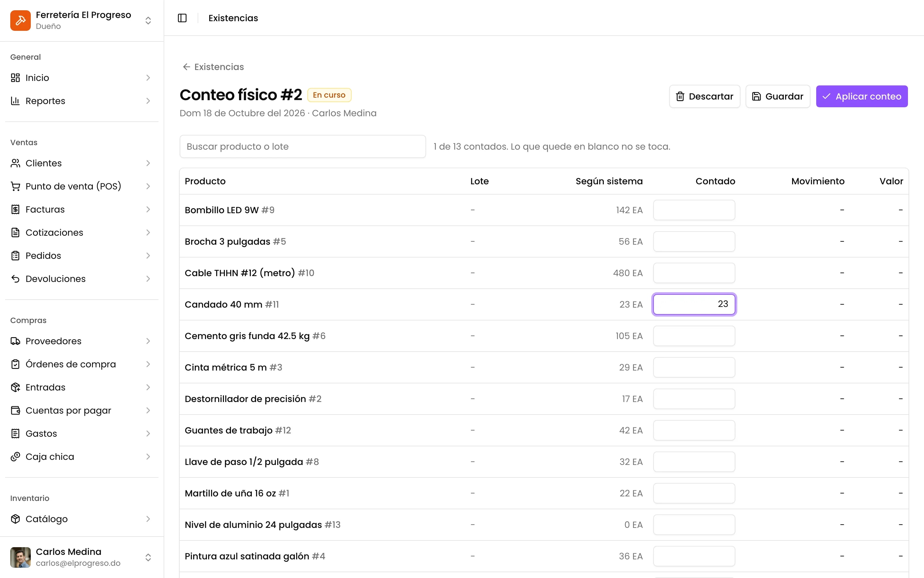Go back via the Existencias link
Screen dimensions: 924x578
coord(213,67)
